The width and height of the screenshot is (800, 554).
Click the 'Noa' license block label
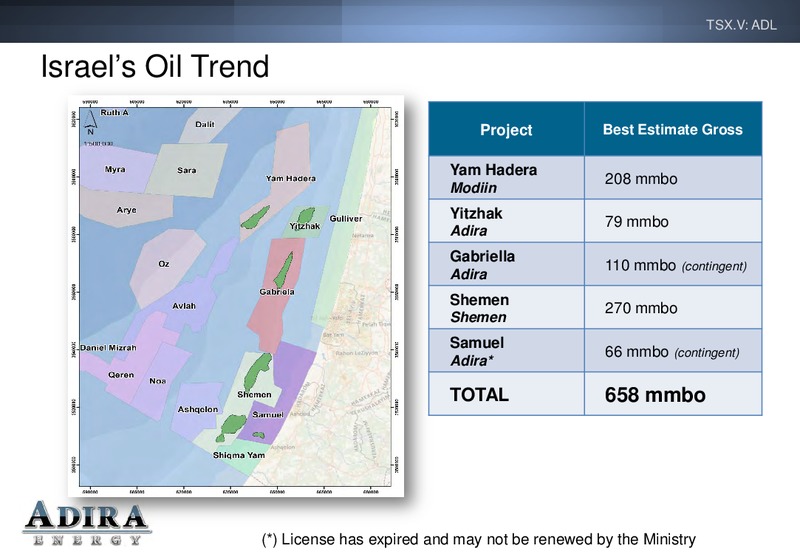click(158, 381)
